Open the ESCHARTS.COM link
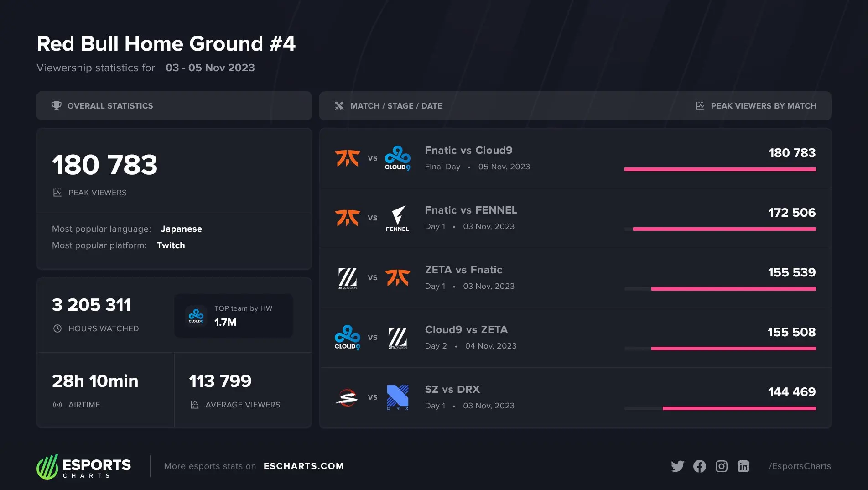 click(x=304, y=466)
